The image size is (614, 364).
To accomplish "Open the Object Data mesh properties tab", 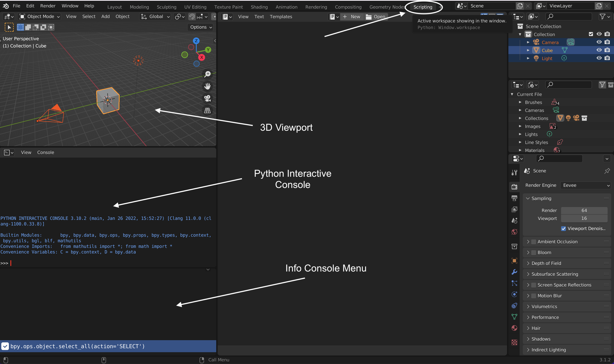I will click(x=514, y=317).
